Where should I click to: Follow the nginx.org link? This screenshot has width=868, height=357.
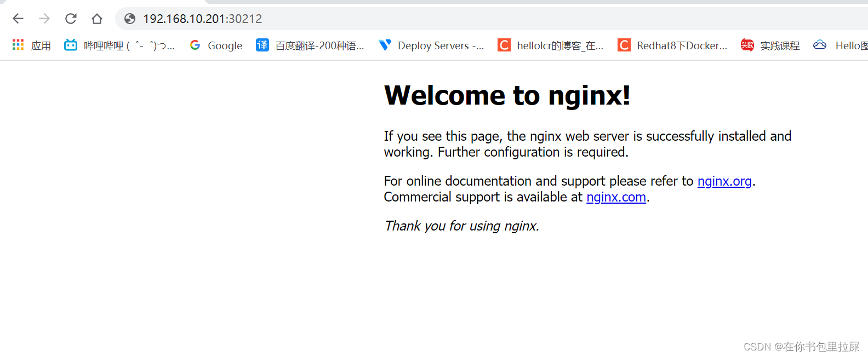(724, 181)
